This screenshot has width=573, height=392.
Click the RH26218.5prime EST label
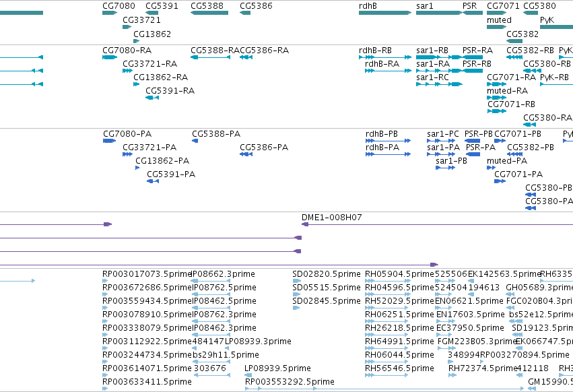click(x=400, y=327)
